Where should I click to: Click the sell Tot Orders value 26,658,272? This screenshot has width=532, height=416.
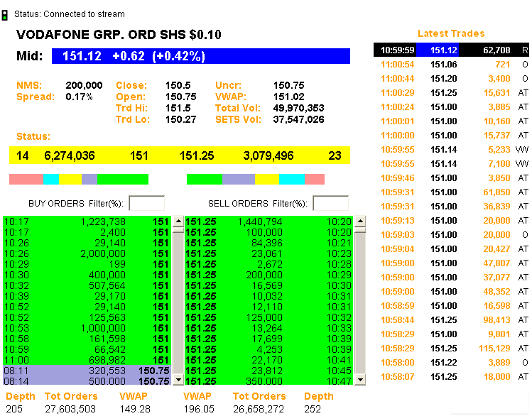point(259,409)
